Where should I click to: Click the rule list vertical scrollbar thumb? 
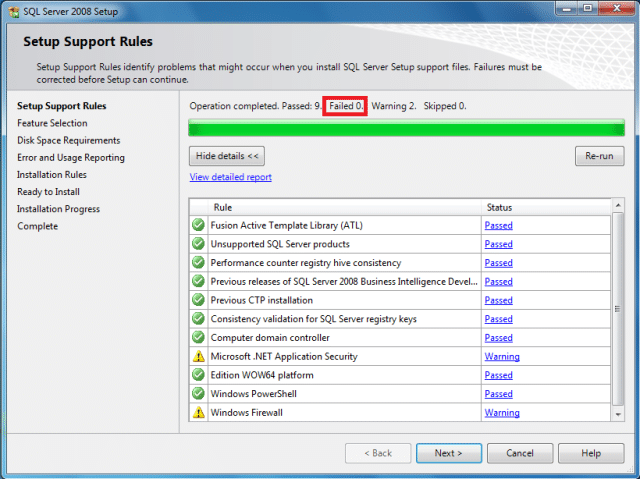618,309
